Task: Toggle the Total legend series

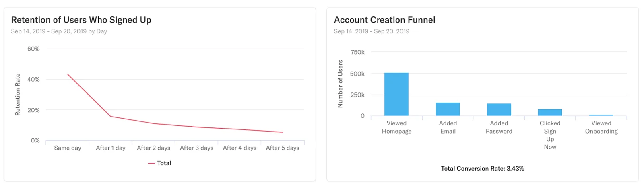Action: [x=159, y=163]
